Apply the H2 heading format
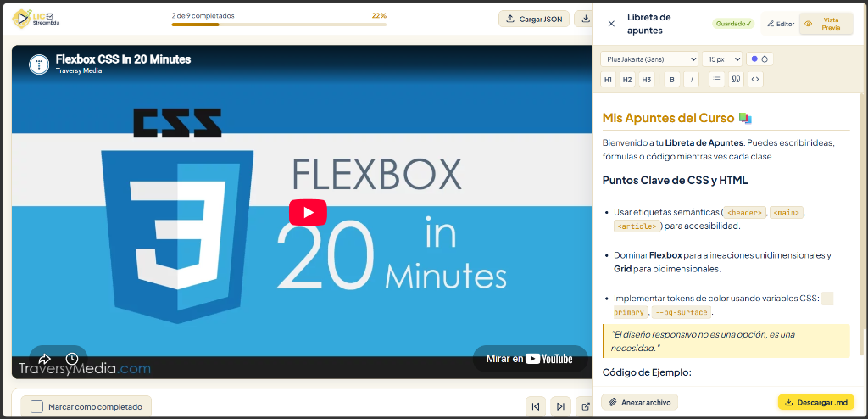 (627, 80)
